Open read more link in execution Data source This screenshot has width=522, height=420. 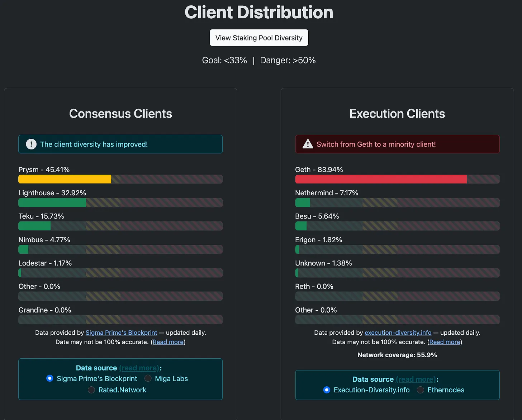tap(416, 379)
